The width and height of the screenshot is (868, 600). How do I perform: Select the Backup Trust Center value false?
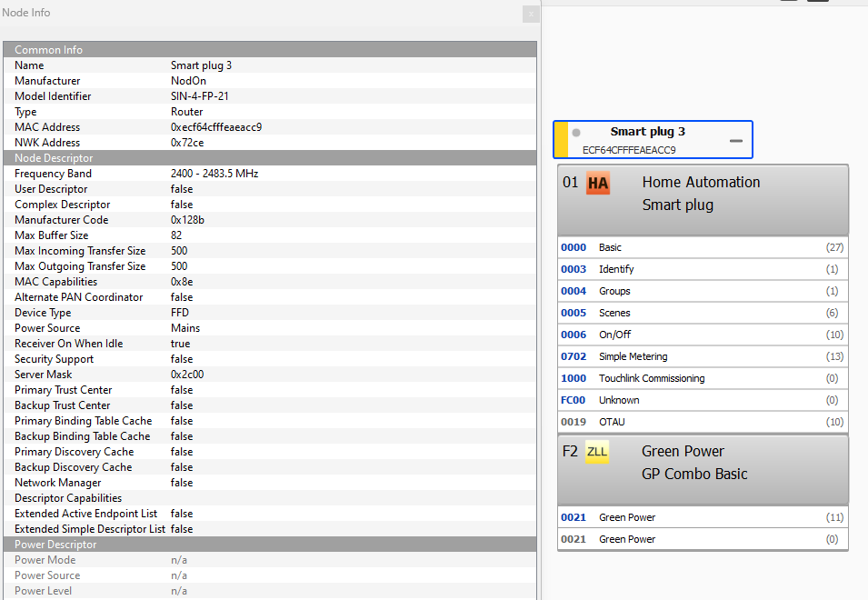182,405
